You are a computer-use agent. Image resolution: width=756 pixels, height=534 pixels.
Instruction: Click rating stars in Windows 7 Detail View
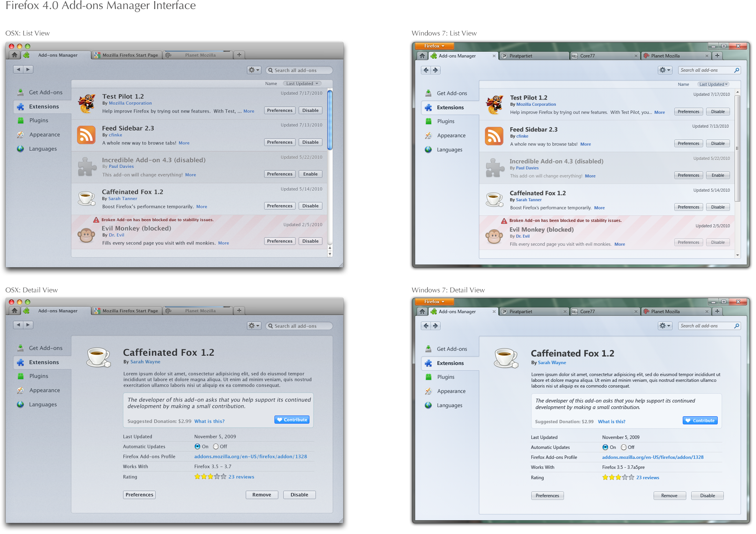click(618, 477)
